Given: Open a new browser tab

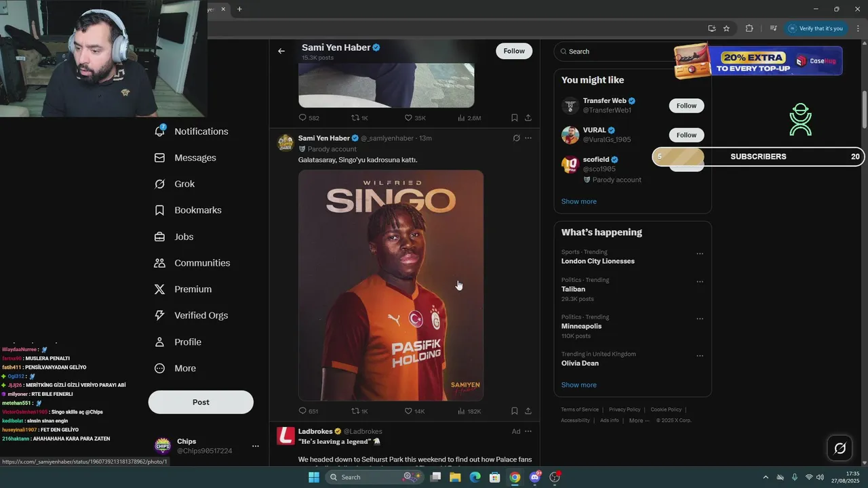Looking at the screenshot, I should [x=239, y=9].
